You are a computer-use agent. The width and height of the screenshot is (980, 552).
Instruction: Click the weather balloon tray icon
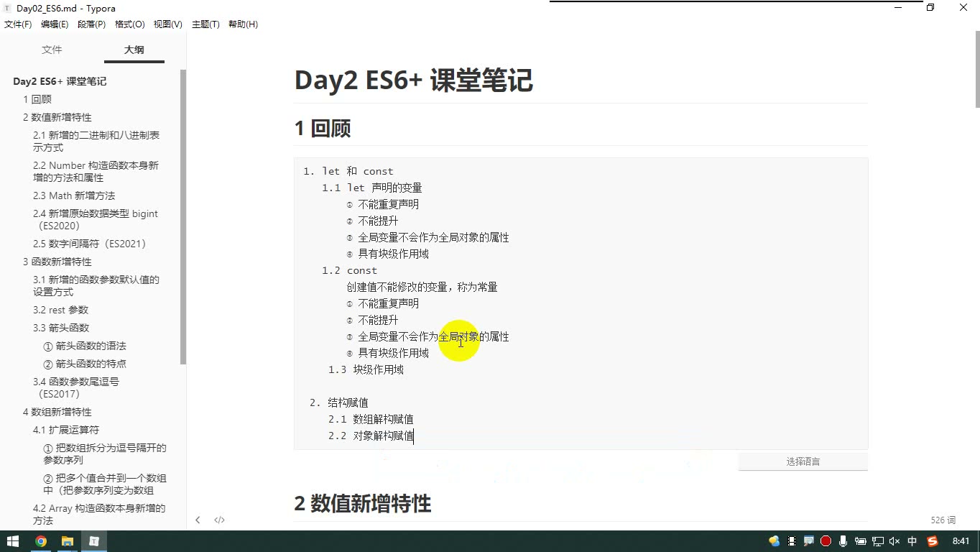(x=774, y=541)
